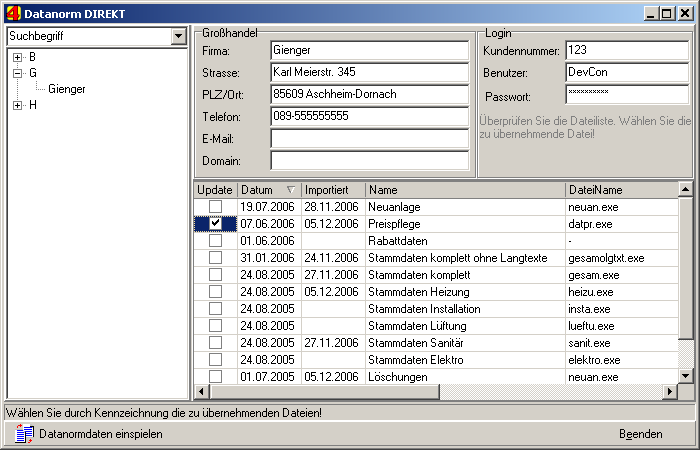The height and width of the screenshot is (450, 700).
Task: Check the Update box for Neuanlage
Action: pyautogui.click(x=215, y=206)
